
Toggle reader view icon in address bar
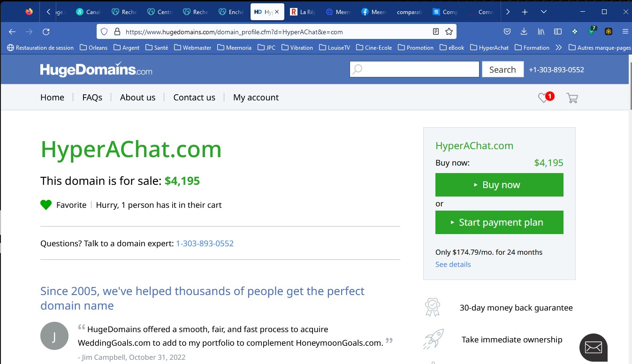click(x=436, y=31)
